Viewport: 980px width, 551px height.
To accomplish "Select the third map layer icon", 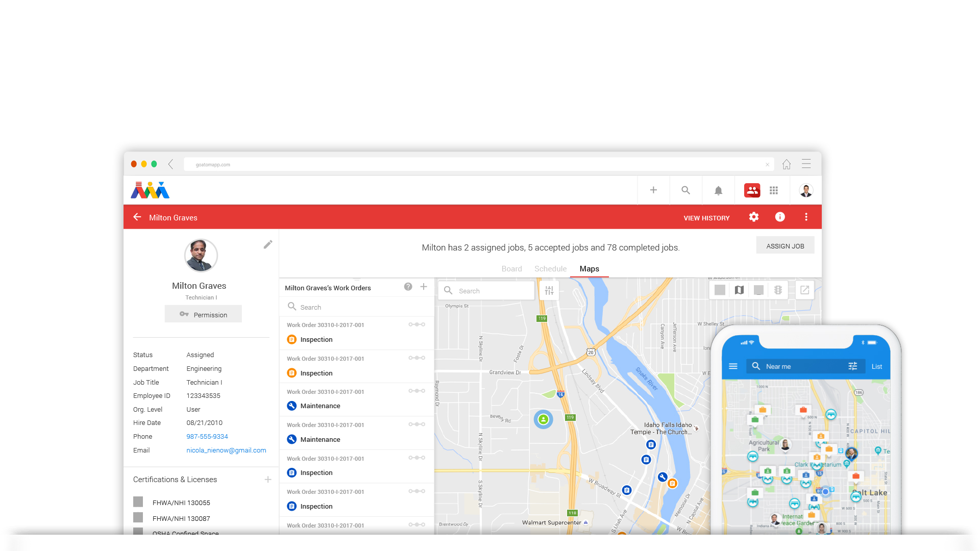I will 758,290.
